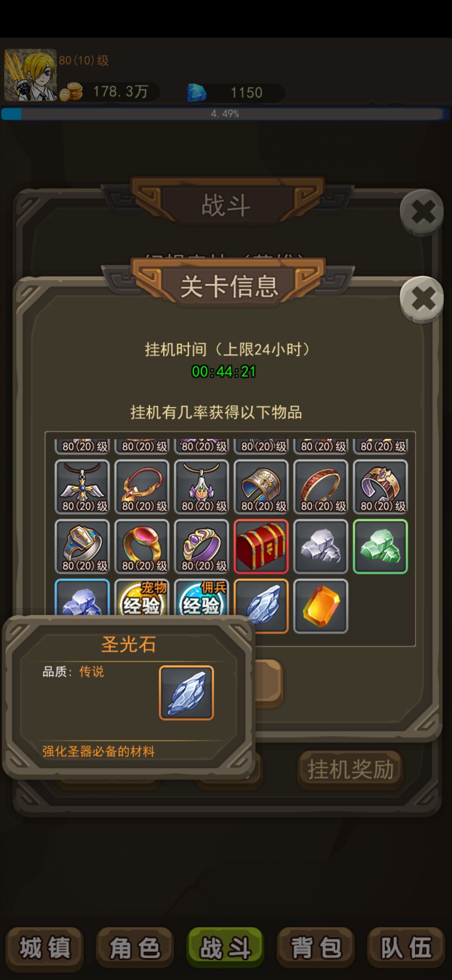This screenshot has height=980, width=452.
Task: Tap the red treasure chest item
Action: coord(261,546)
